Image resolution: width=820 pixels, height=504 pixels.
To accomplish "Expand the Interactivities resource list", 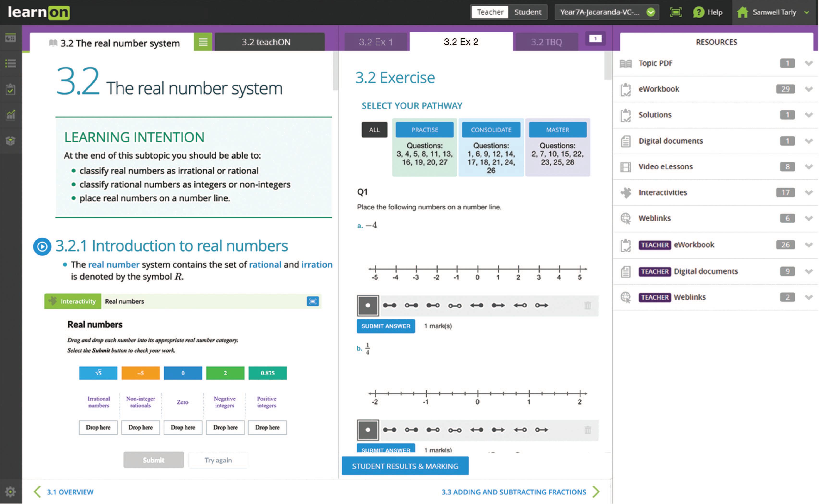I will point(809,193).
